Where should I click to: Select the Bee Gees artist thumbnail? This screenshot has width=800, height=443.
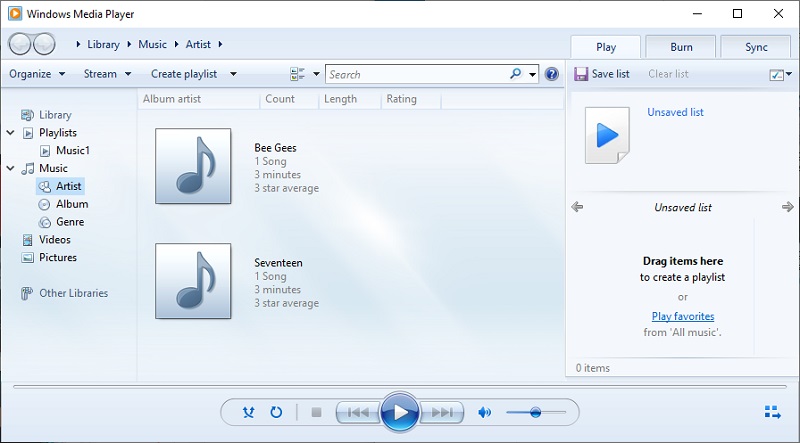[x=193, y=166]
